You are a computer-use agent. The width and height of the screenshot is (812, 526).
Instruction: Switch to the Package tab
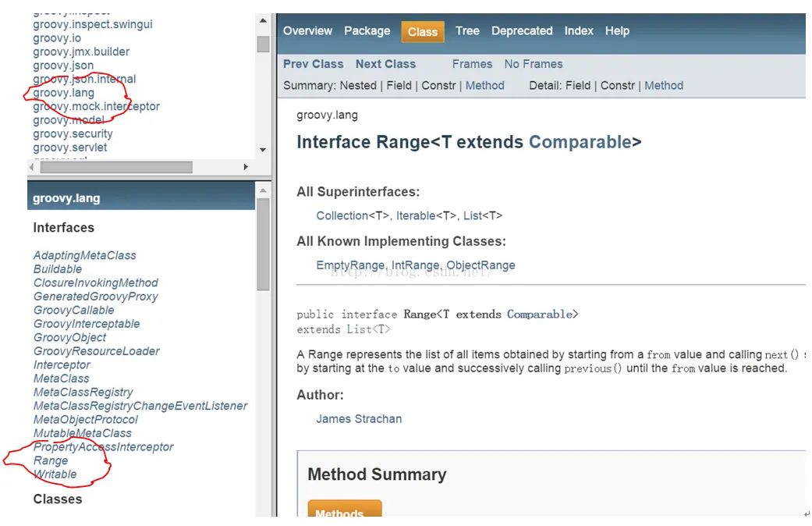pyautogui.click(x=367, y=31)
